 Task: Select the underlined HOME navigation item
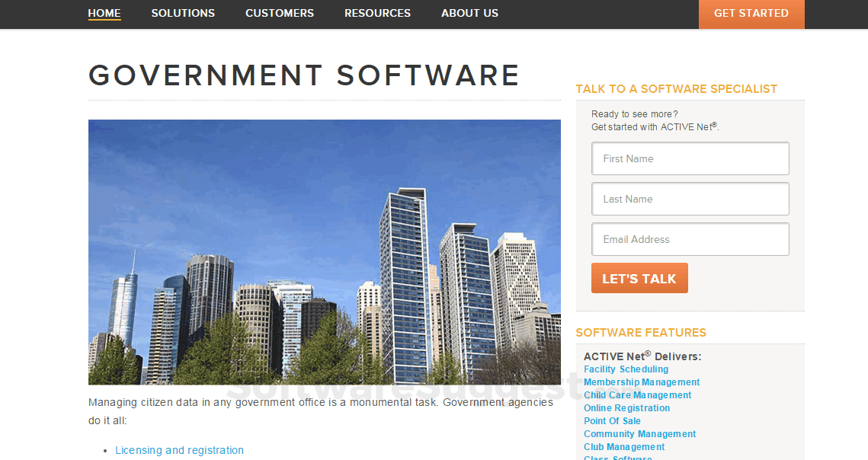(104, 13)
